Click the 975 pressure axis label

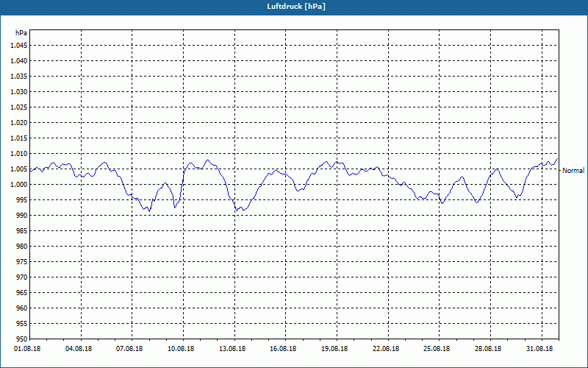tap(22, 262)
